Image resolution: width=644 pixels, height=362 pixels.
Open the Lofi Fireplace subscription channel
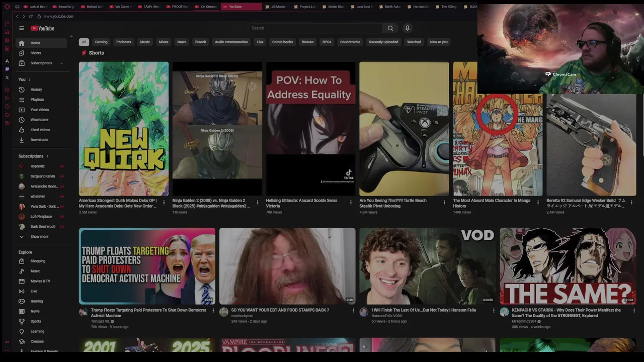[x=41, y=217]
